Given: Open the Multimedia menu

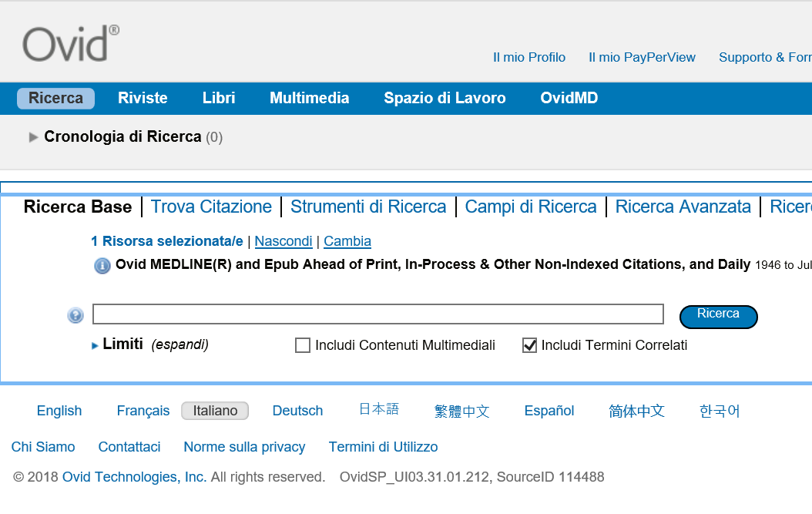Looking at the screenshot, I should pos(309,98).
